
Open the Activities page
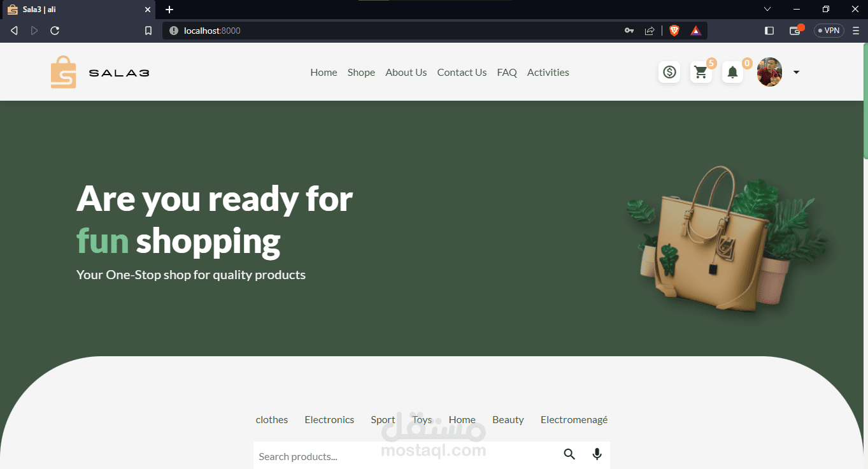(x=548, y=72)
